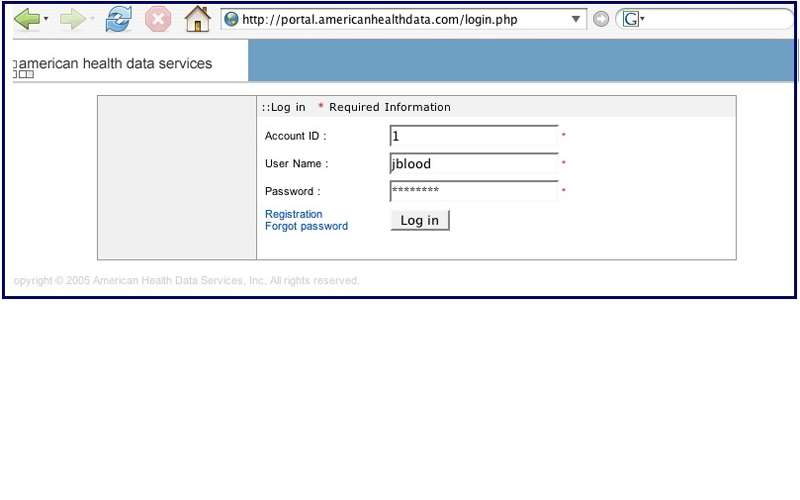The width and height of the screenshot is (800, 500).
Task: Follow the Forgot password link
Action: click(x=306, y=226)
